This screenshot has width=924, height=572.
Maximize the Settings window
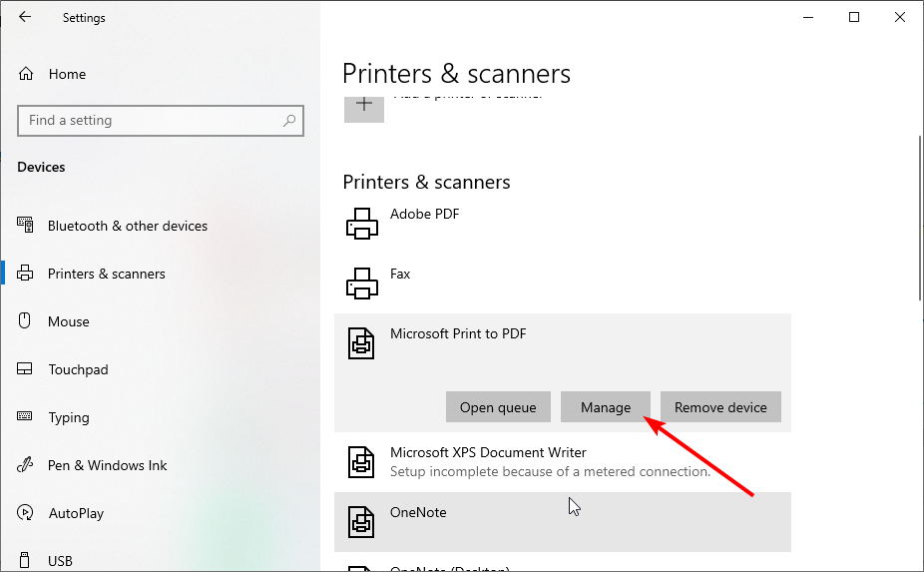point(854,17)
